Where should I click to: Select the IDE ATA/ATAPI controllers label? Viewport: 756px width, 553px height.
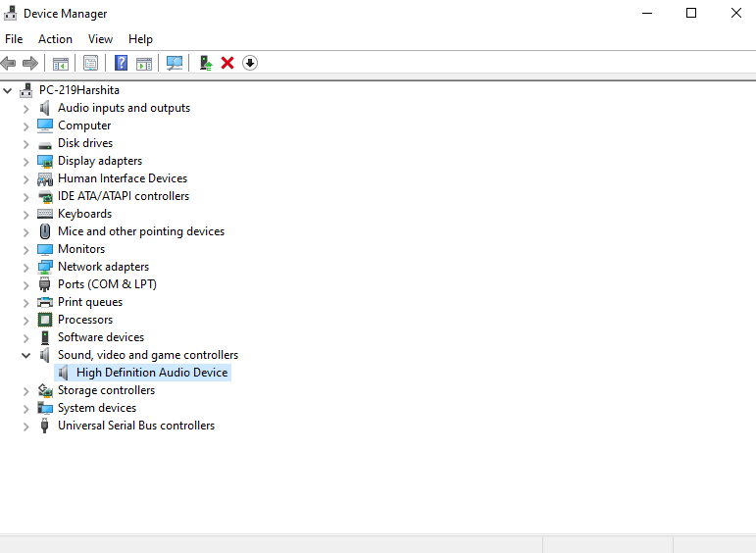tap(124, 196)
